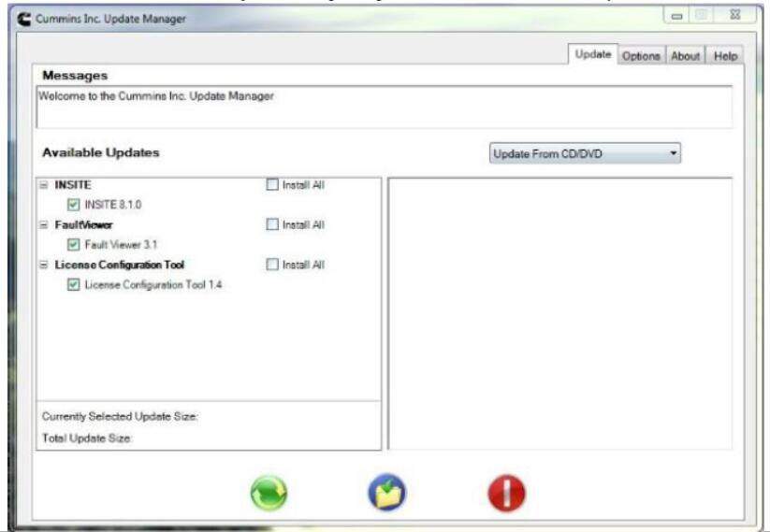Click the License Configuration Tool heading
Viewport: 770px width, 532px height.
[x=120, y=265]
